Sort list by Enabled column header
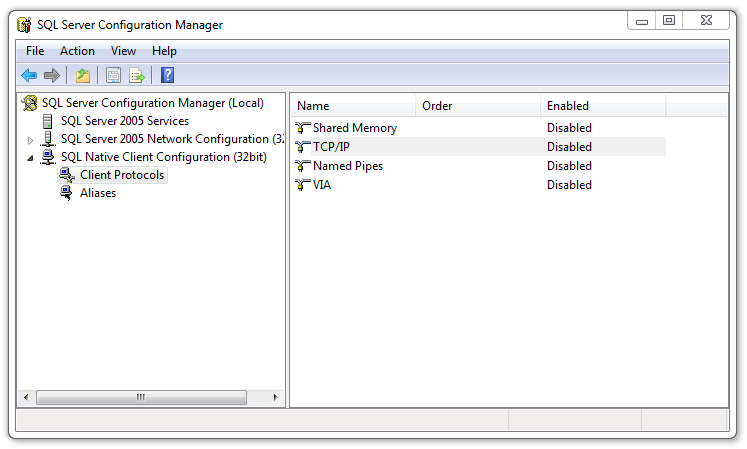Image resolution: width=747 pixels, height=449 pixels. (x=602, y=106)
